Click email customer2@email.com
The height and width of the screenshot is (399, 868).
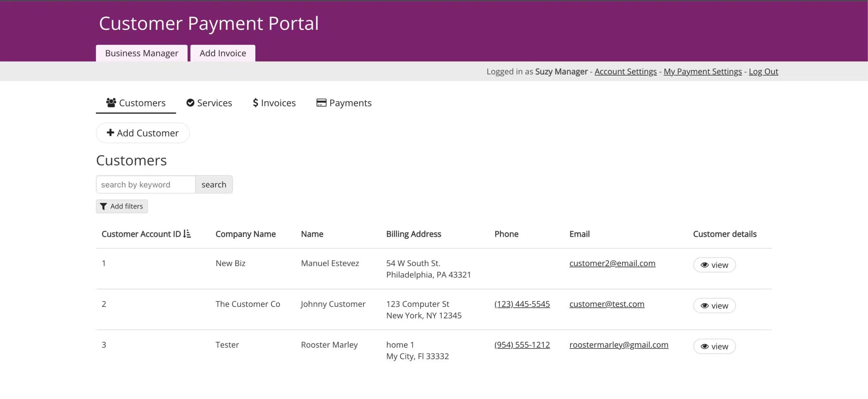tap(612, 263)
